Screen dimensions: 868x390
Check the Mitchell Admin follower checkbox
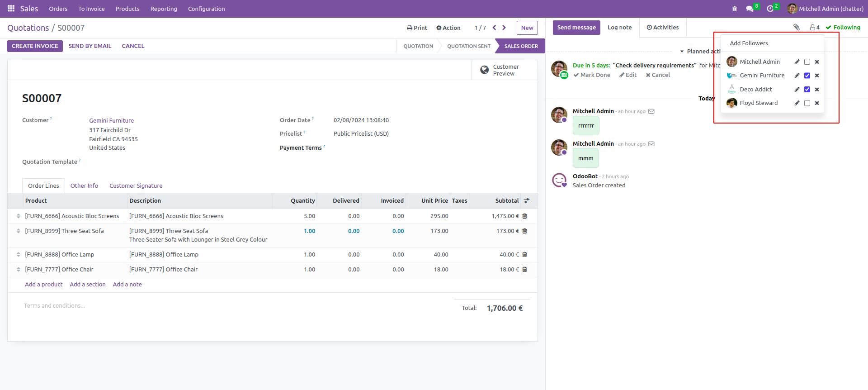[807, 62]
